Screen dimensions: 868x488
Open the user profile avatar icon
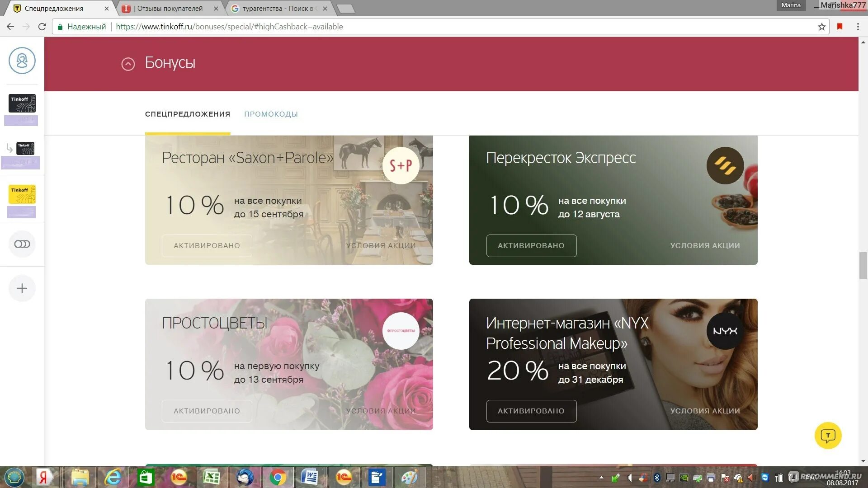[x=22, y=61]
